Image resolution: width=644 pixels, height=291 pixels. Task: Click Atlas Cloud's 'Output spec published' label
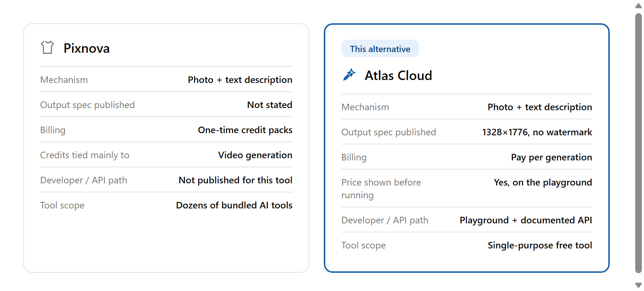(389, 132)
